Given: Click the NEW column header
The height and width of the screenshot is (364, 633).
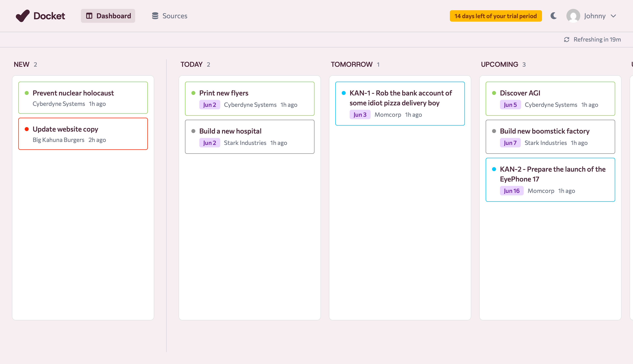Looking at the screenshot, I should coord(21,64).
